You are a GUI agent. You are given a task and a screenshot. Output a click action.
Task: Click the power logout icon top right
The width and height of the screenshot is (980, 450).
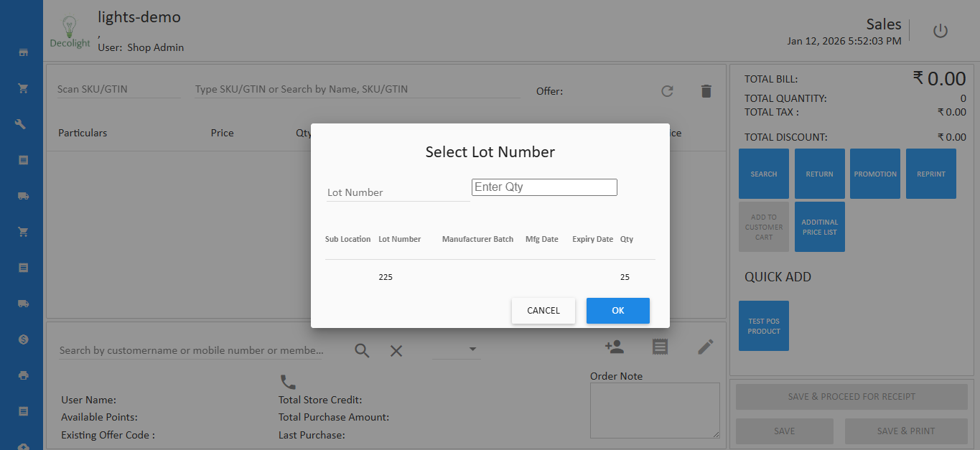point(941,31)
